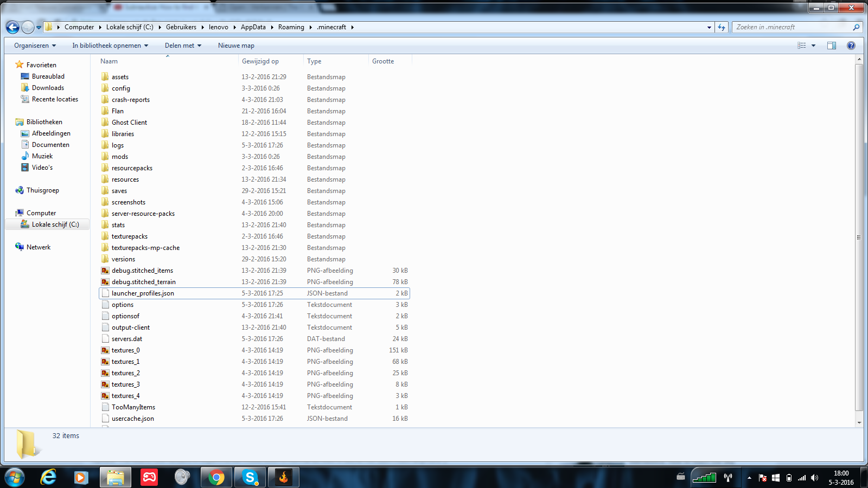Select the Favorieten star in sidebar

point(20,65)
